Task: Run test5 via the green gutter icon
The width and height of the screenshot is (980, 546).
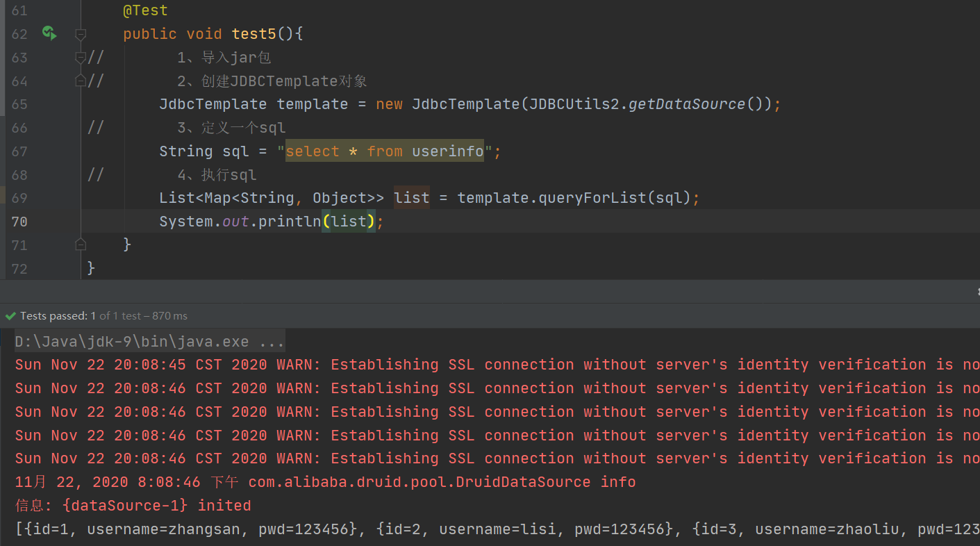Action: click(x=49, y=33)
